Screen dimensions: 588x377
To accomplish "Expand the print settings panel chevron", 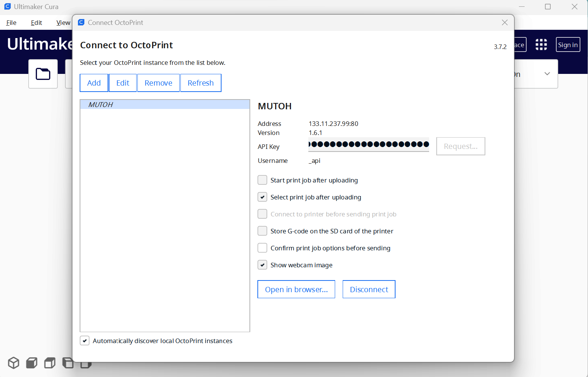I will [547, 74].
